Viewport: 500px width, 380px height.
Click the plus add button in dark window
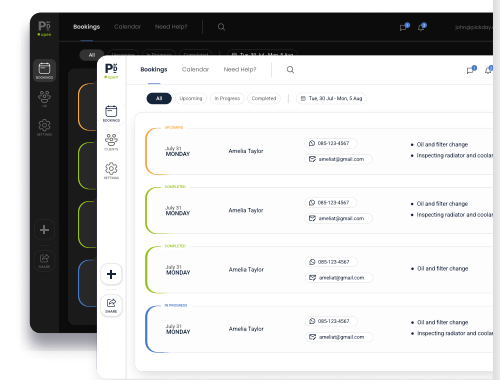pos(44,230)
